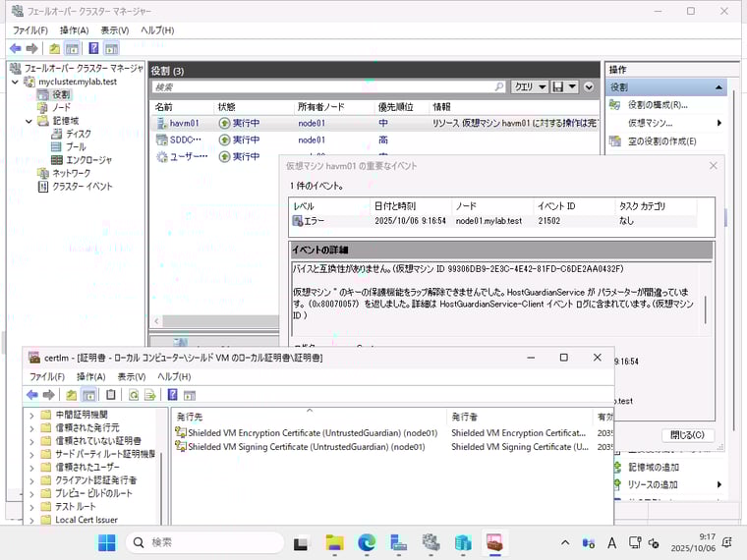Open ファイル(F) menu in Failover Cluster Manager
747x560 pixels.
pos(30,30)
